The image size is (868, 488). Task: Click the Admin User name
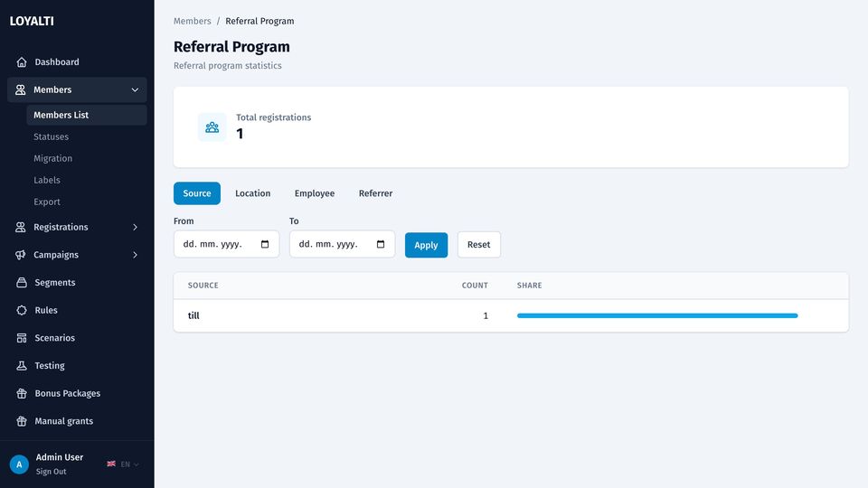pyautogui.click(x=60, y=457)
